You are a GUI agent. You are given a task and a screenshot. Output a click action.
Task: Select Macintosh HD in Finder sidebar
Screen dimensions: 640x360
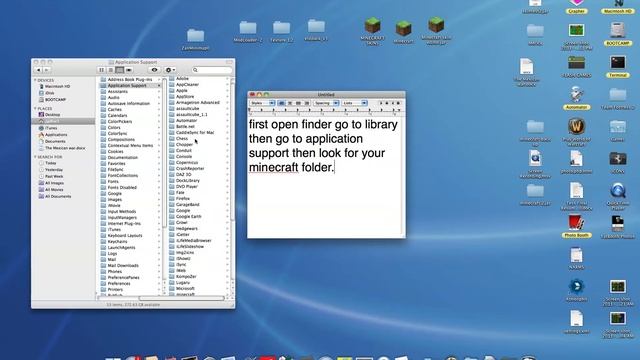[54, 87]
